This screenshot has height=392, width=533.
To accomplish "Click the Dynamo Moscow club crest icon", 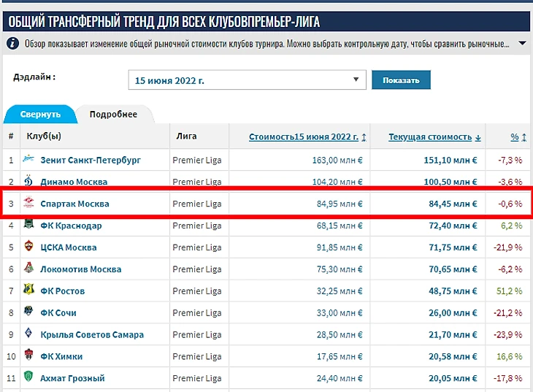I will 28,181.
